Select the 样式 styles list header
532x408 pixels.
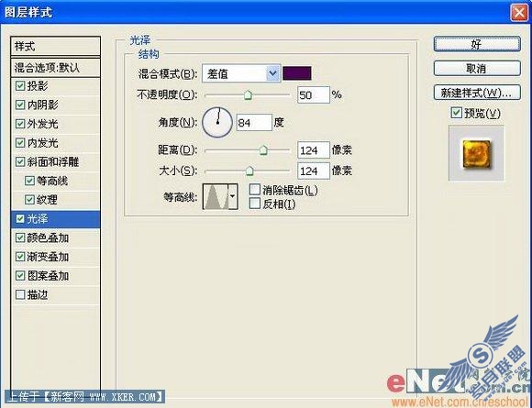pyautogui.click(x=56, y=47)
